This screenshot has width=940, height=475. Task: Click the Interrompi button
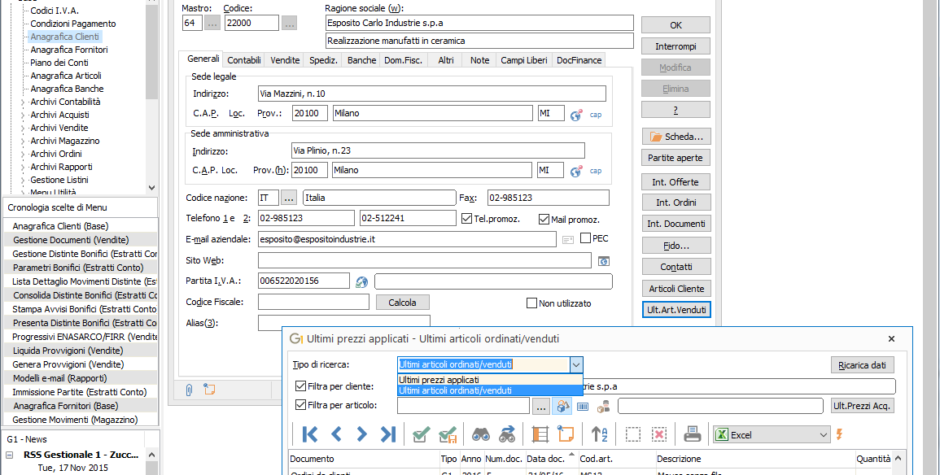pos(676,46)
